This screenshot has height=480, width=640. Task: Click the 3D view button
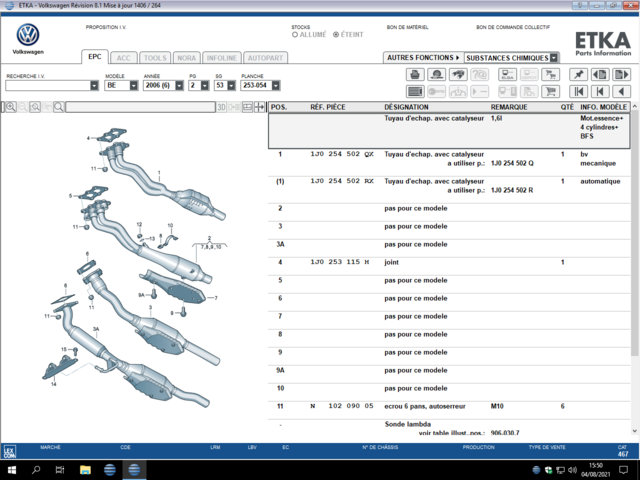pos(221,107)
